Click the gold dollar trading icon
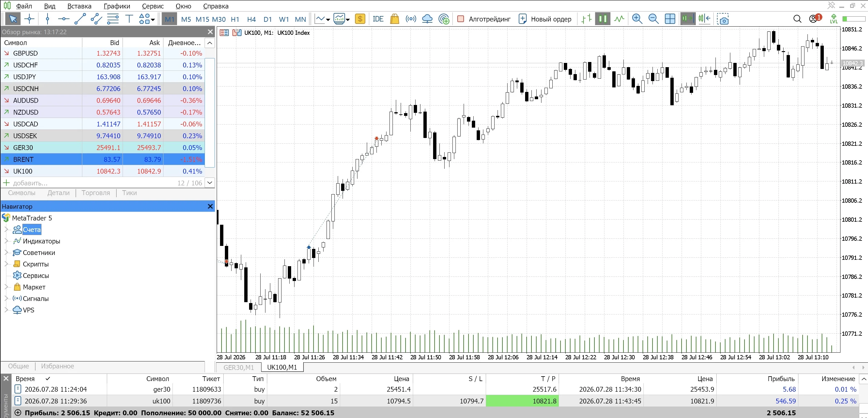The height and width of the screenshot is (418, 868). [x=360, y=19]
